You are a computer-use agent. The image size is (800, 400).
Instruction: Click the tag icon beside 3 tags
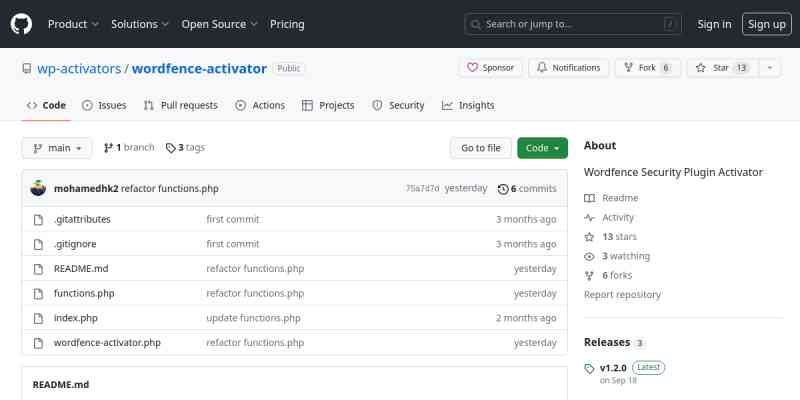tap(170, 148)
